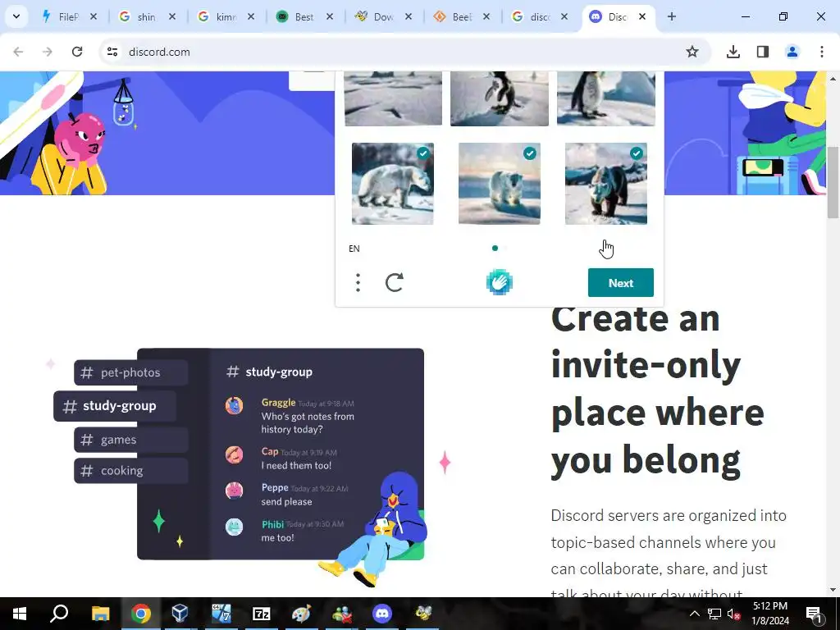Click the 'Create an invite-only place' heading
Viewport: 840px width, 630px height.
click(x=657, y=390)
